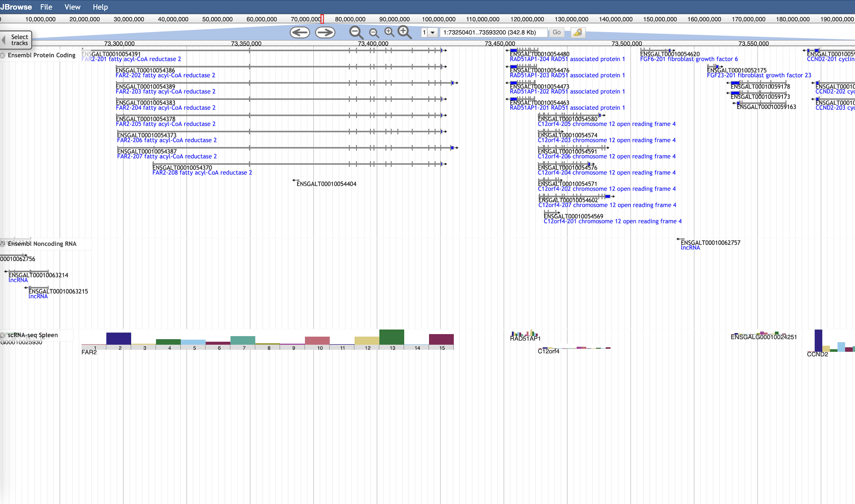The width and height of the screenshot is (855, 504).
Task: Click the FAR2-201 fatty acyl-CoA reductase link
Action: pos(131,59)
